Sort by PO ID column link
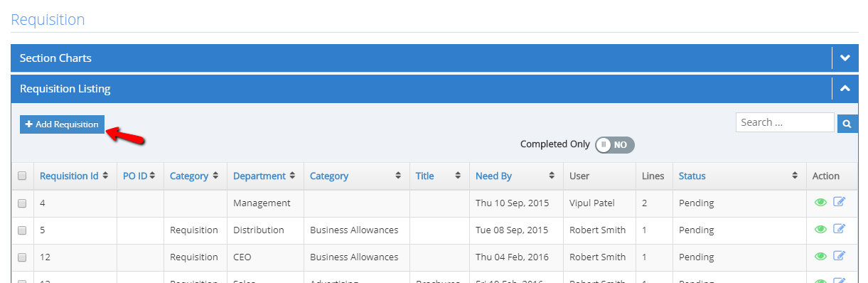 click(x=134, y=176)
